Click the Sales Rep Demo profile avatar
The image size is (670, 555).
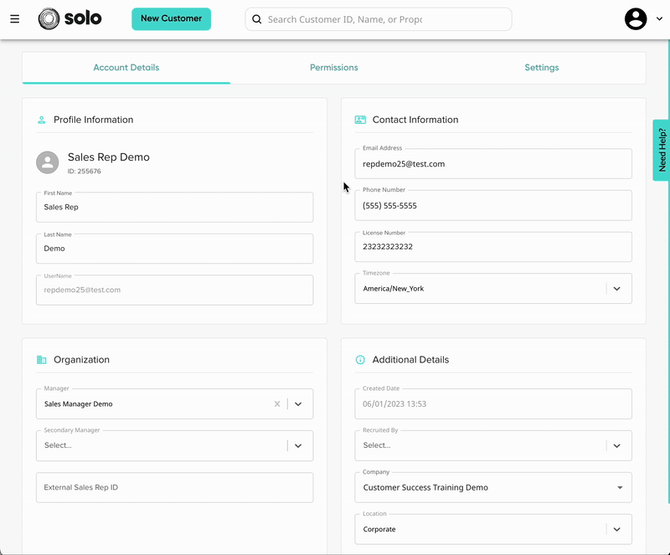[47, 162]
